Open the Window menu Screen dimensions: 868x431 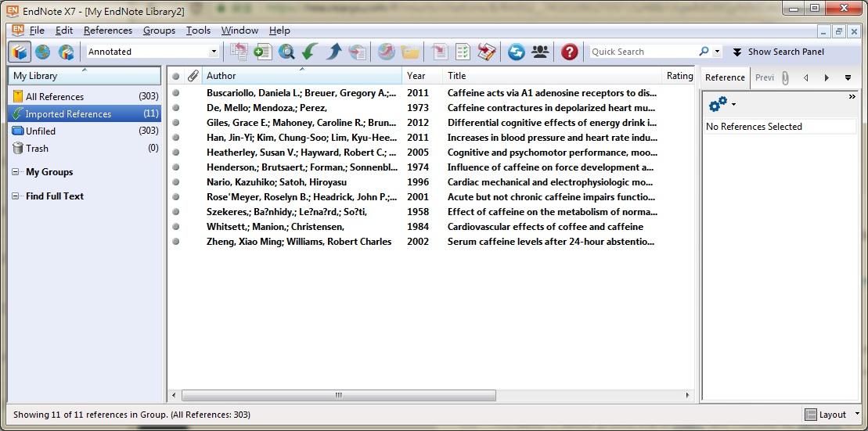click(x=240, y=31)
